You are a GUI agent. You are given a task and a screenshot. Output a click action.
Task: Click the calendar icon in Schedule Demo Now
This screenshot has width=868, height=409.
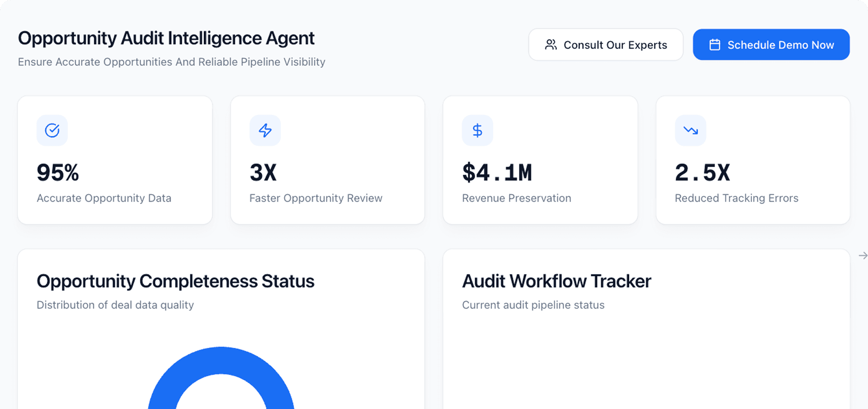tap(714, 45)
